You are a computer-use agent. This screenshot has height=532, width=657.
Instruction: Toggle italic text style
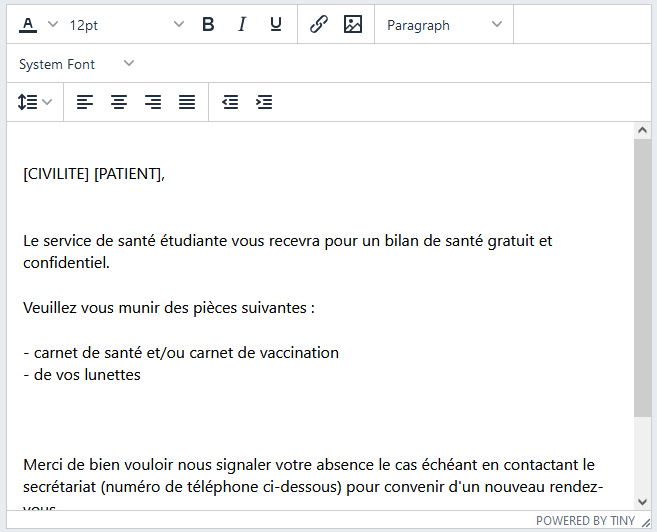[241, 25]
